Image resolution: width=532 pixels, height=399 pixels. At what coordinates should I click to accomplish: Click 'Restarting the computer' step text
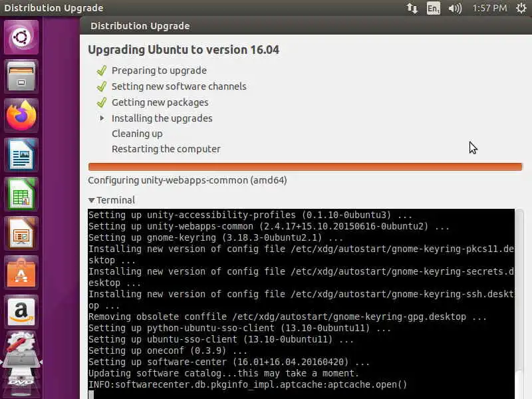point(166,149)
